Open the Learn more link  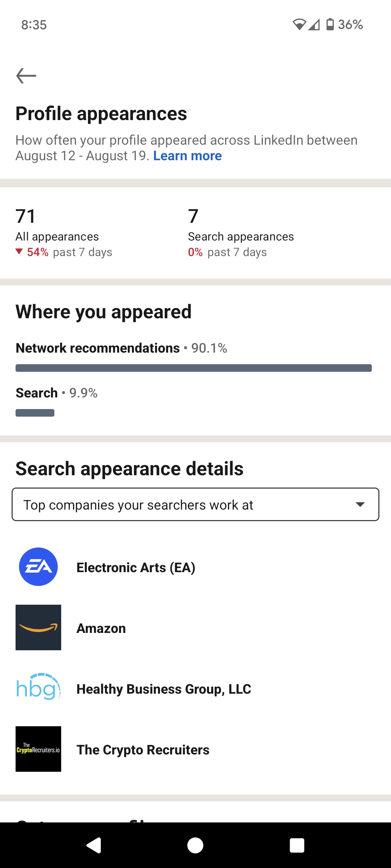tap(187, 156)
